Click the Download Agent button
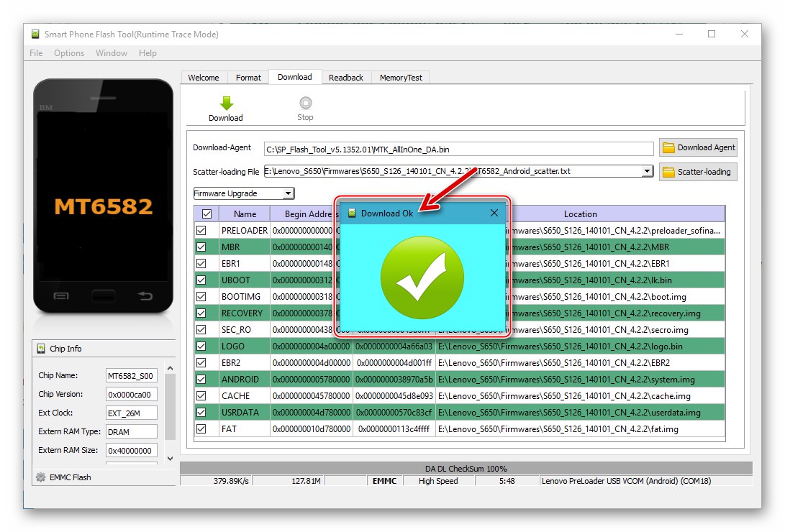The width and height of the screenshot is (785, 532). 697,147
